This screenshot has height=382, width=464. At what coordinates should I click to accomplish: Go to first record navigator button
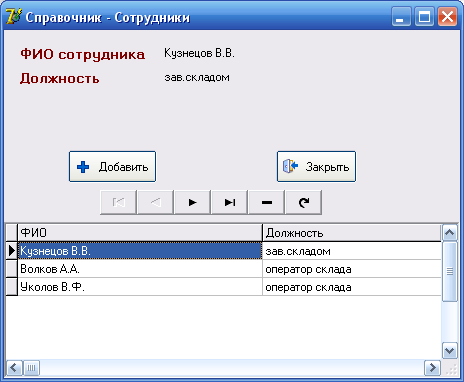[x=119, y=202]
